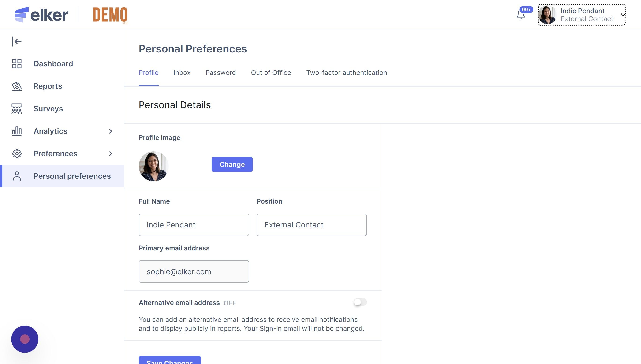This screenshot has height=364, width=641.
Task: Expand the Preferences submenu chevron
Action: point(111,154)
